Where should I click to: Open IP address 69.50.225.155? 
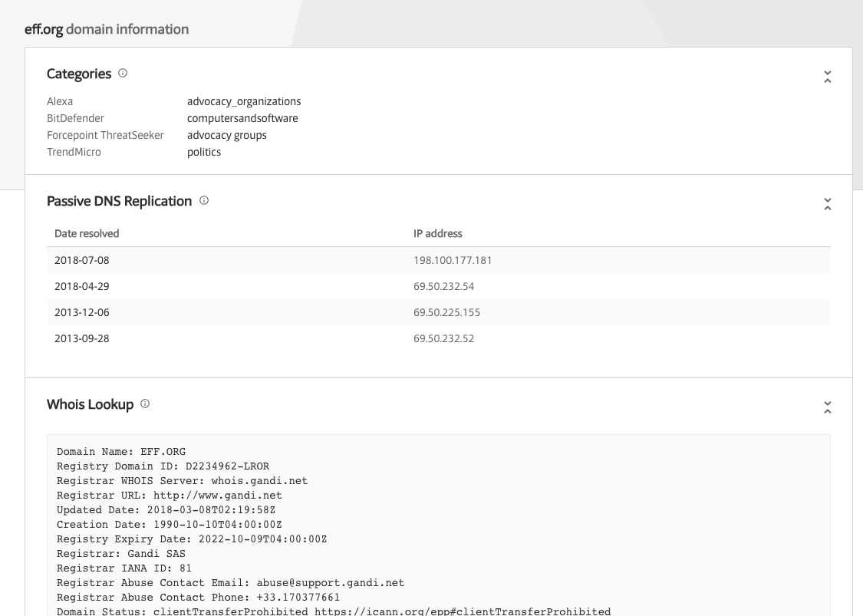coord(446,313)
